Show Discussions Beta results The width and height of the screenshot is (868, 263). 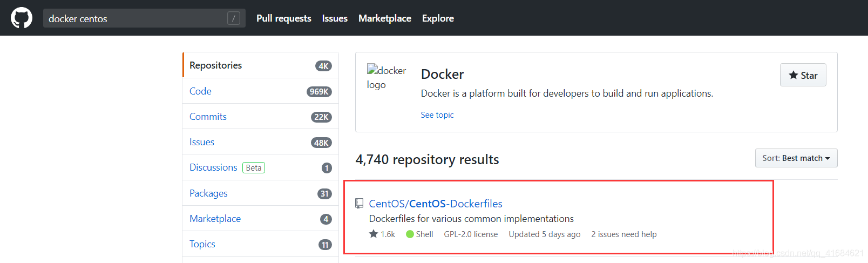(x=261, y=167)
